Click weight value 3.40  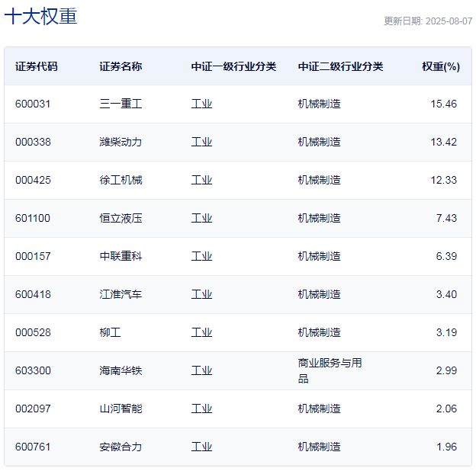pyautogui.click(x=446, y=294)
